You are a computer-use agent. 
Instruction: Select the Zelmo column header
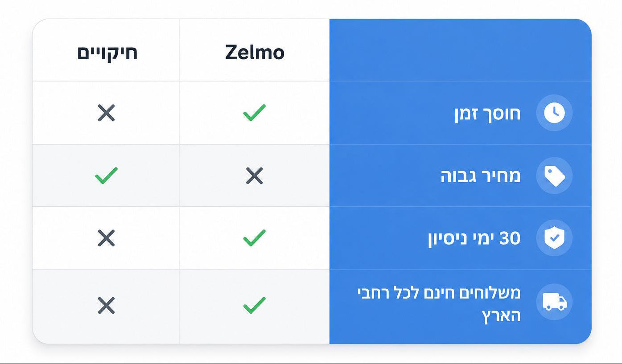pos(255,53)
